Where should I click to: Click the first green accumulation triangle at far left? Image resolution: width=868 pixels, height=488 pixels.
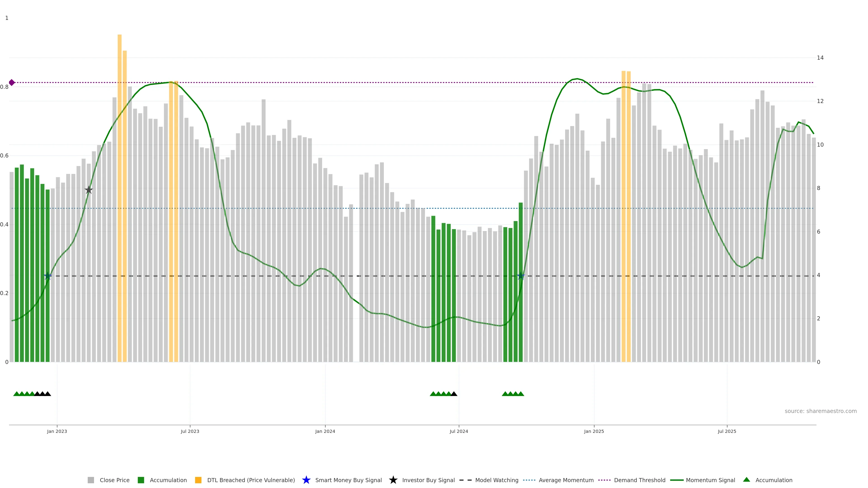(x=17, y=394)
